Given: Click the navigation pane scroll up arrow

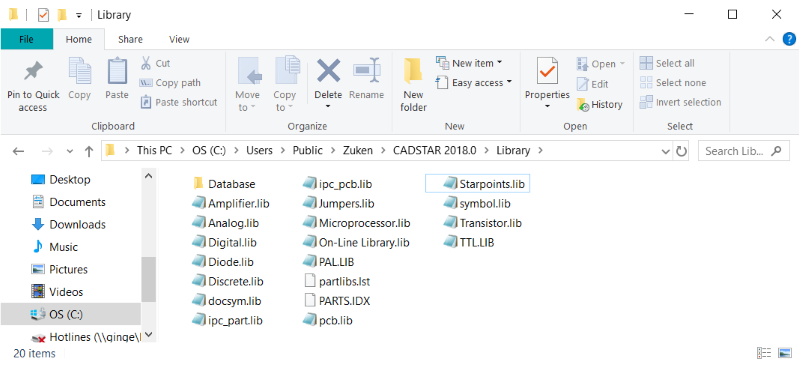Looking at the screenshot, I should (148, 176).
